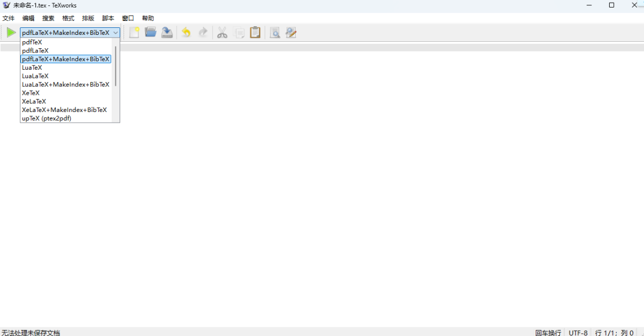Viewport: 644px width, 336px height.
Task: Pick pdfLaTeX from the engine list
Action: pos(35,50)
